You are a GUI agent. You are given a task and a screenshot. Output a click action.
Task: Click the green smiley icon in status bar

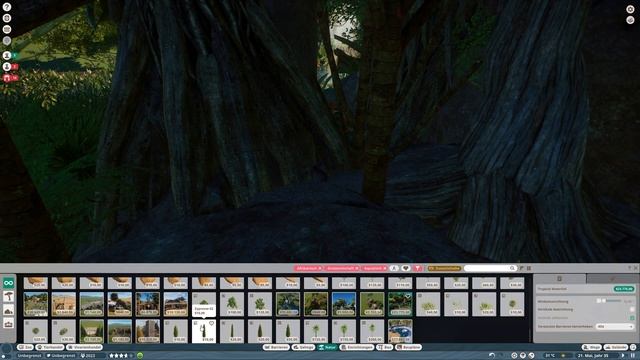pos(140,356)
